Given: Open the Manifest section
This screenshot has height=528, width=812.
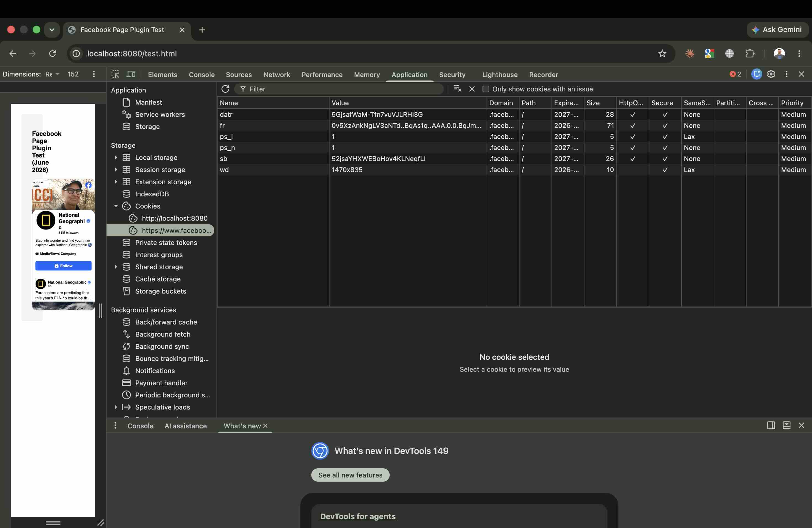Looking at the screenshot, I should point(148,102).
